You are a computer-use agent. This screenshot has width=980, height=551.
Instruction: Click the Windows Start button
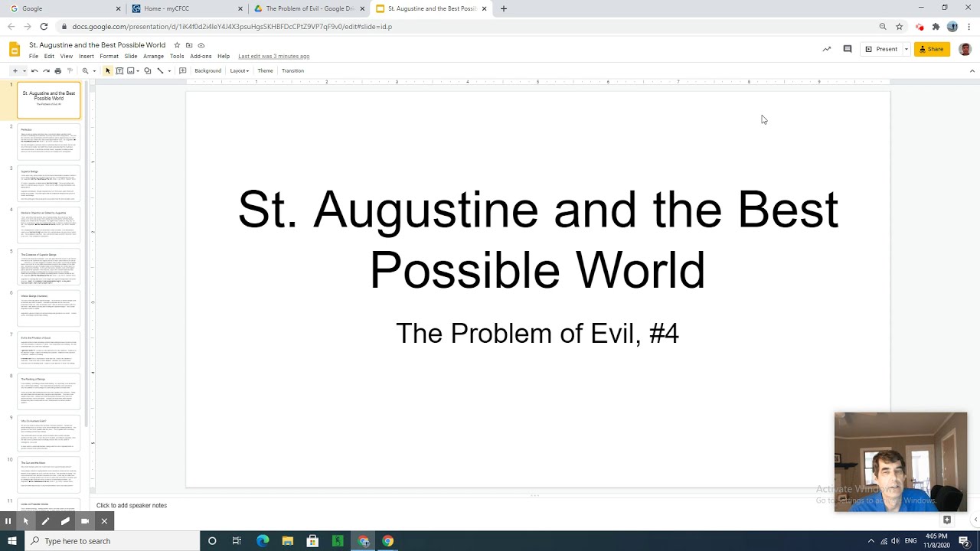coord(12,541)
